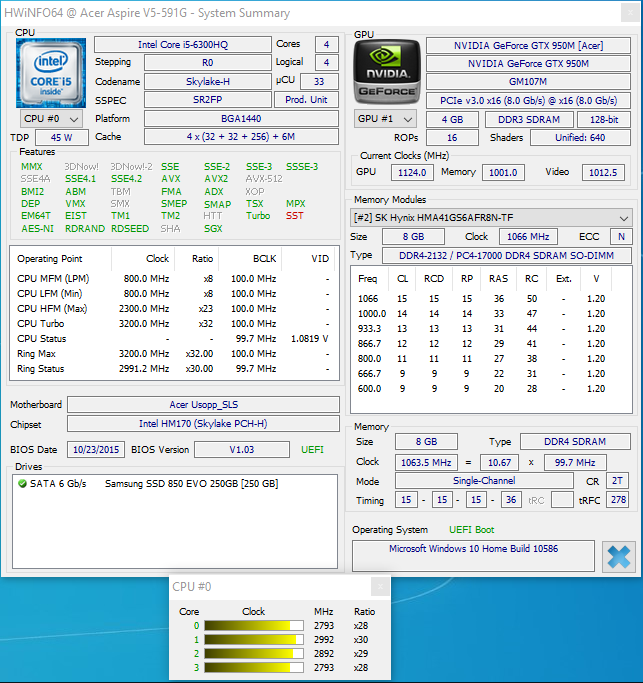Image resolution: width=643 pixels, height=683 pixels.
Task: Select the CPU HFM (Max) row
Action: pyautogui.click(x=174, y=309)
